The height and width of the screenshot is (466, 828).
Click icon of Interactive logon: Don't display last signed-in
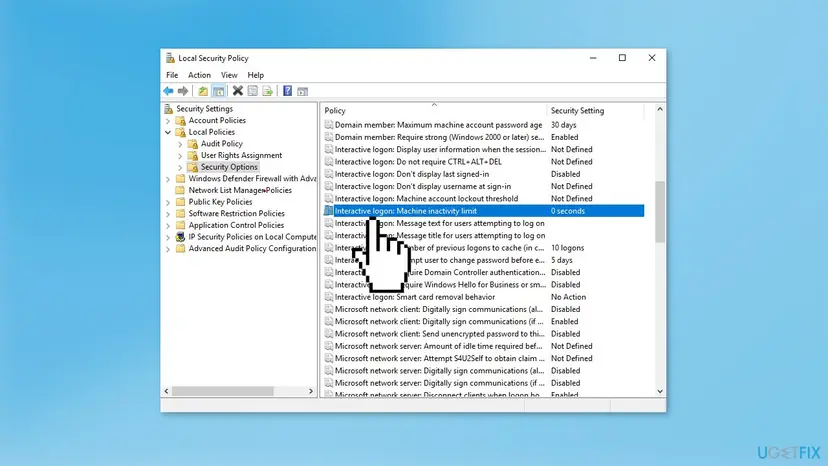(328, 174)
